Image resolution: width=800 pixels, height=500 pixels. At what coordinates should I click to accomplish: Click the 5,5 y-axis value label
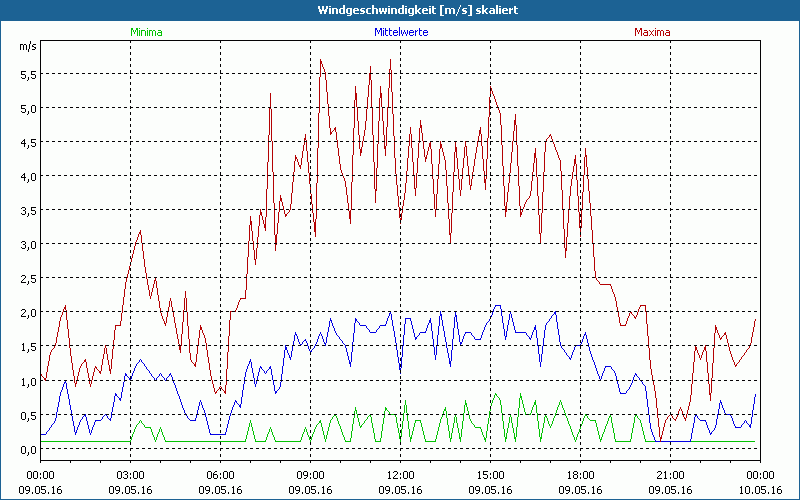tap(27, 75)
